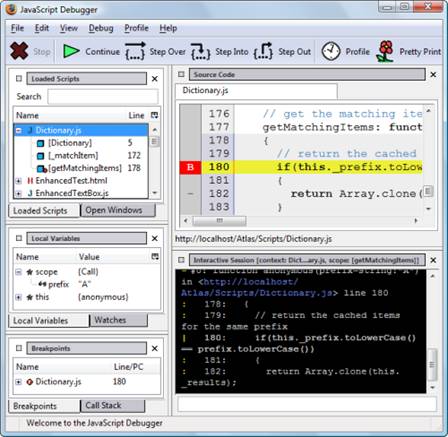Click the prefix variable icon
The image size is (448, 437).
(42, 284)
